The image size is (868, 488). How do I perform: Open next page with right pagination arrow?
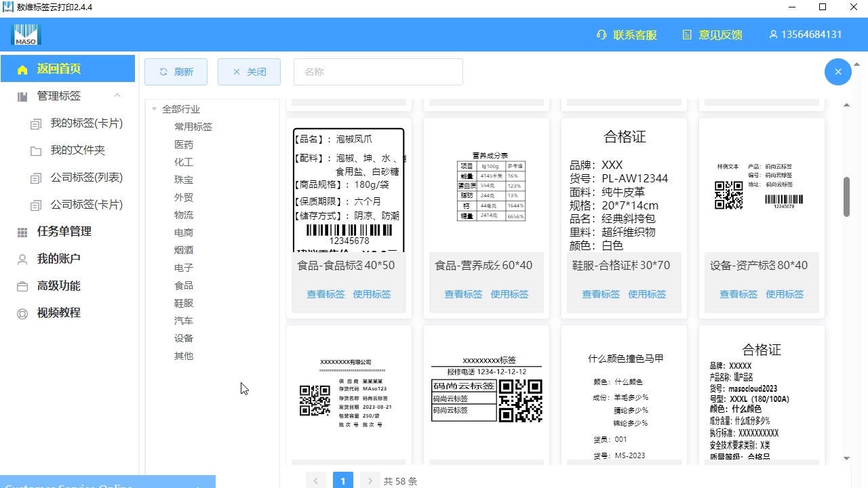(x=370, y=480)
